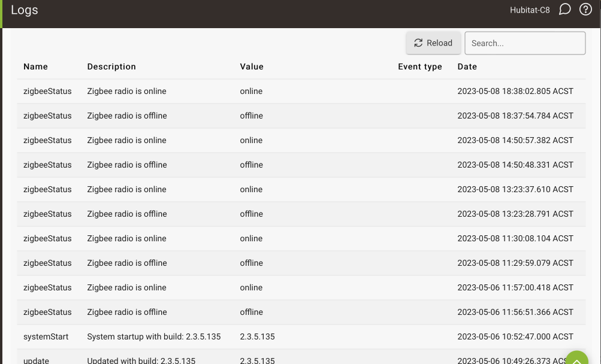Select date 2023-05-08 11:29:59.079 ACST

tap(515, 263)
